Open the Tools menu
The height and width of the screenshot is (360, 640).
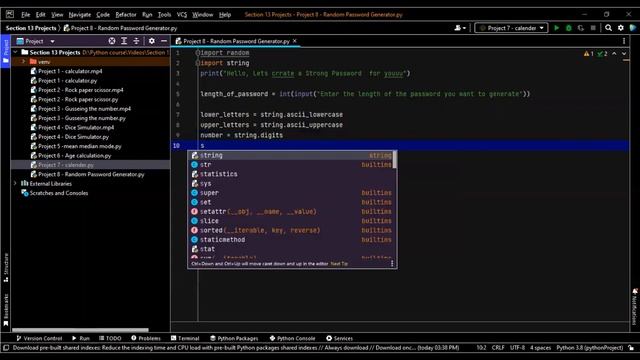164,14
